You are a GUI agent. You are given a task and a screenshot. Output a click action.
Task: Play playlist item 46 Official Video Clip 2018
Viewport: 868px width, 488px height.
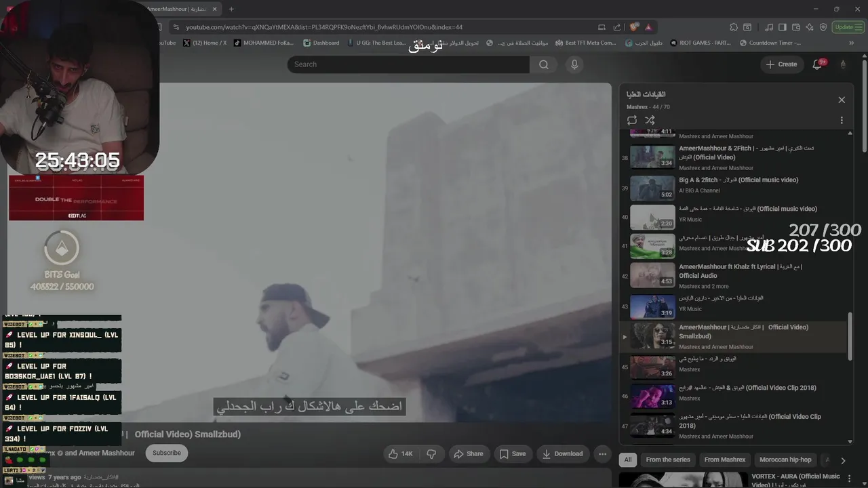734,395
